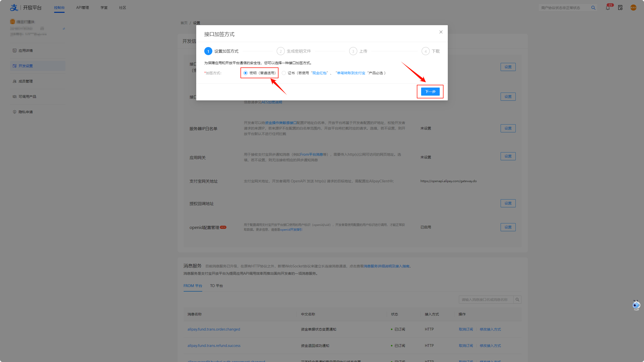Screen dimensions: 644x362
Task: Open the document checklist icon in header
Action: coord(620,8)
